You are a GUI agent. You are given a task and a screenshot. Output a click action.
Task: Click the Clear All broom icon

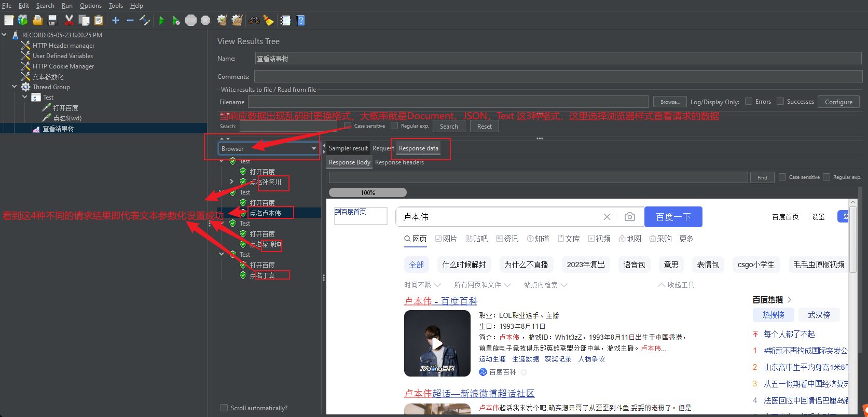tap(237, 20)
